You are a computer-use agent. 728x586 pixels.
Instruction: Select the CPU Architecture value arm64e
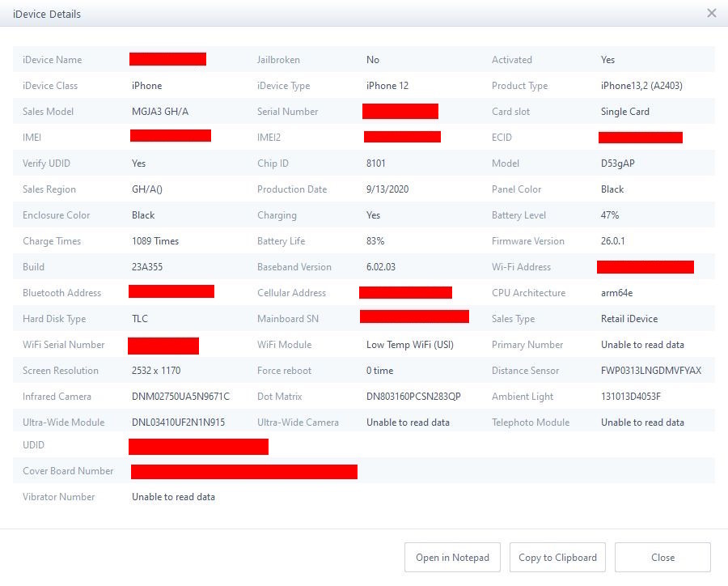(616, 293)
